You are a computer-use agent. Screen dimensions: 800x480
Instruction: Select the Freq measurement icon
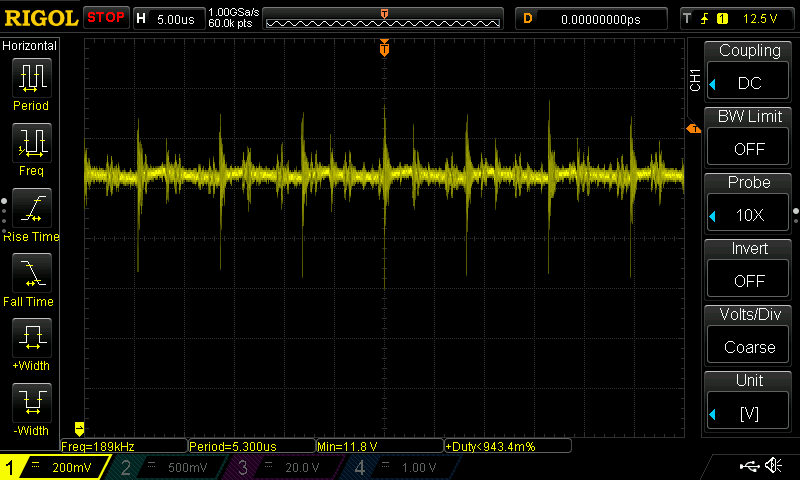click(31, 143)
